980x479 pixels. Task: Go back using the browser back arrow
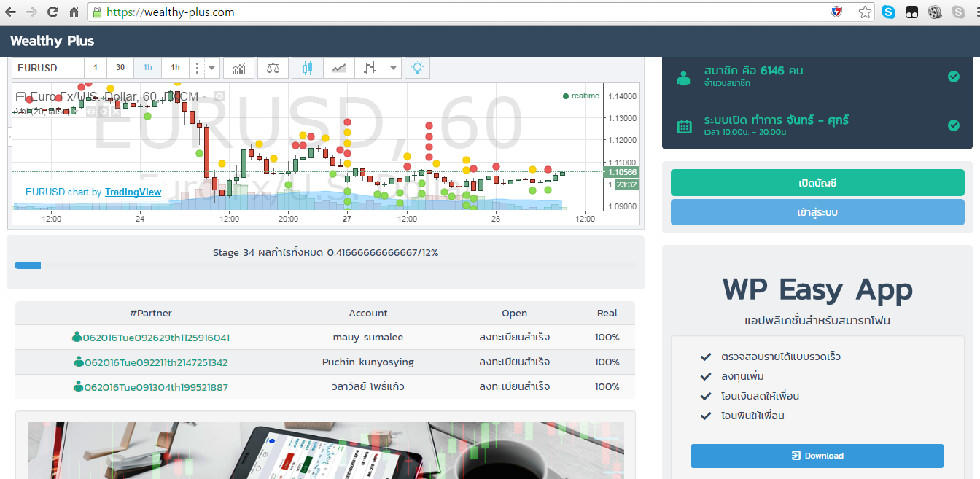[12, 12]
